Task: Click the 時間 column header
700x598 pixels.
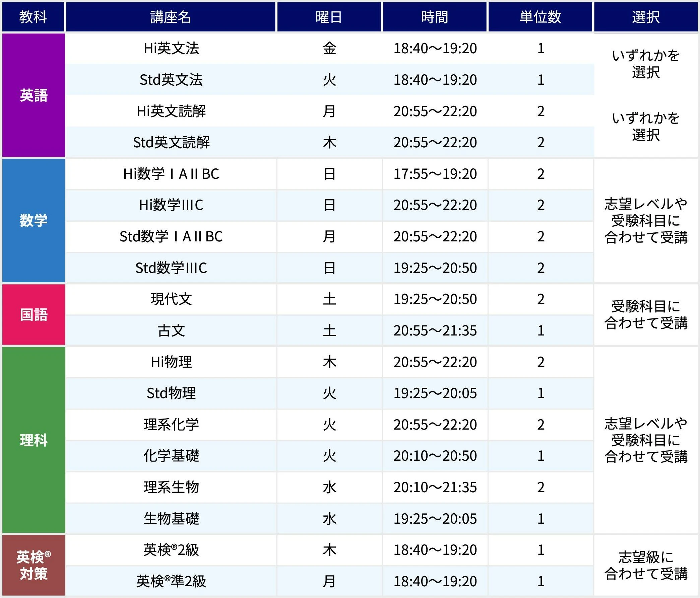Action: click(x=435, y=17)
